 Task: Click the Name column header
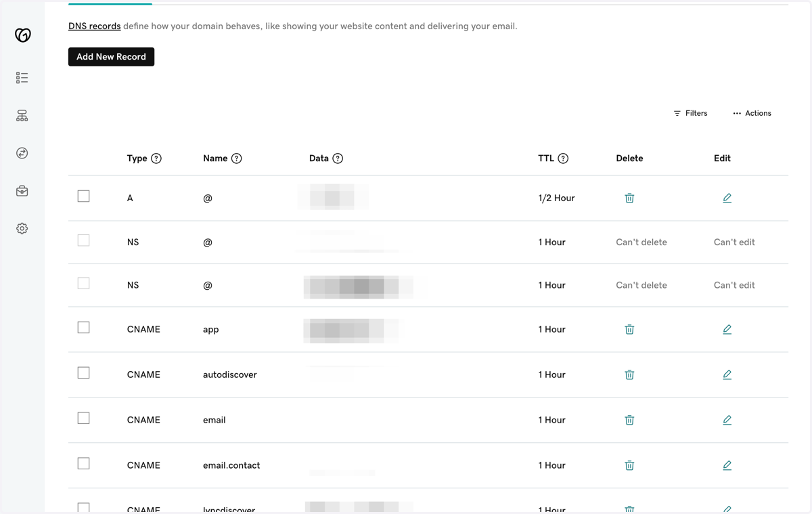point(215,158)
